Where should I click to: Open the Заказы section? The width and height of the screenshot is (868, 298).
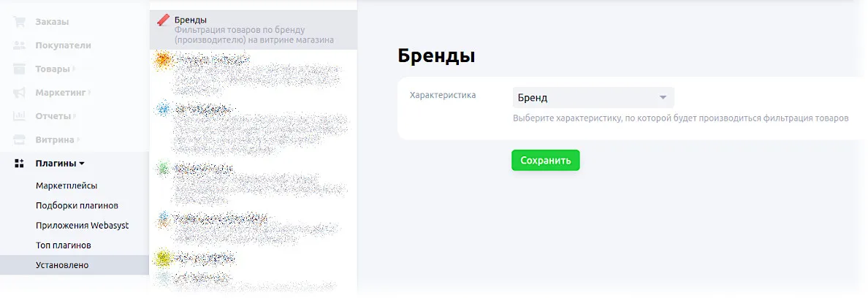[x=52, y=22]
